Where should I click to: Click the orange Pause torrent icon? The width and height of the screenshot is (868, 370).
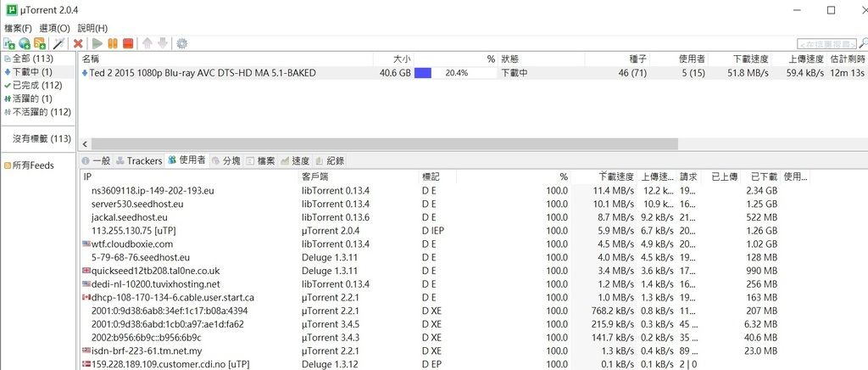[113, 43]
